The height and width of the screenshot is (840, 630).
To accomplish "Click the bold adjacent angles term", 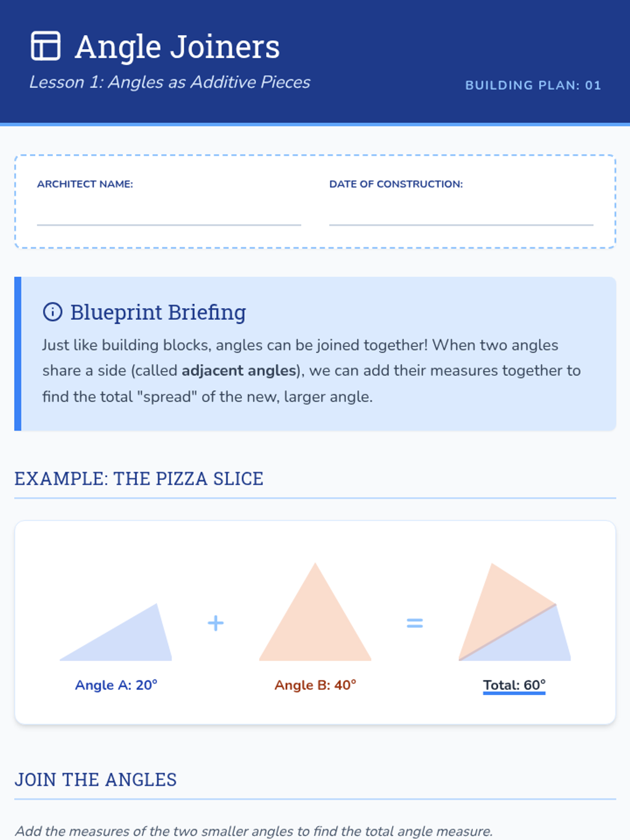I will pos(239,371).
